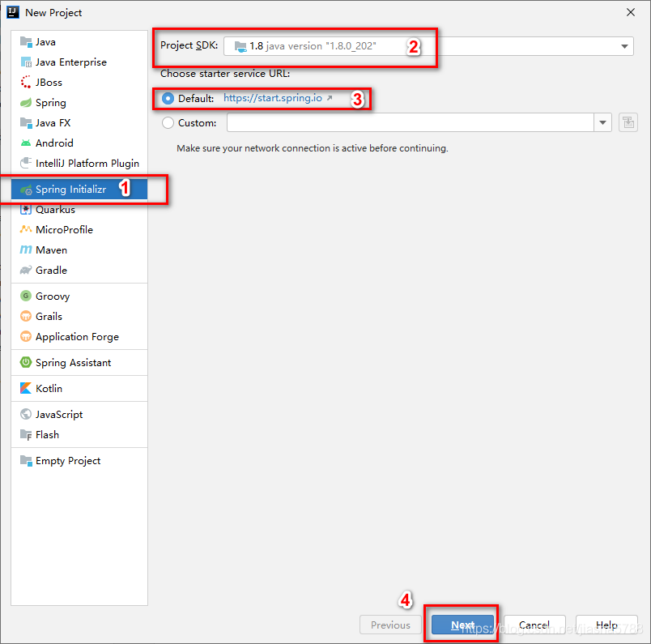Click the Quarkus icon in sidebar

tap(26, 210)
